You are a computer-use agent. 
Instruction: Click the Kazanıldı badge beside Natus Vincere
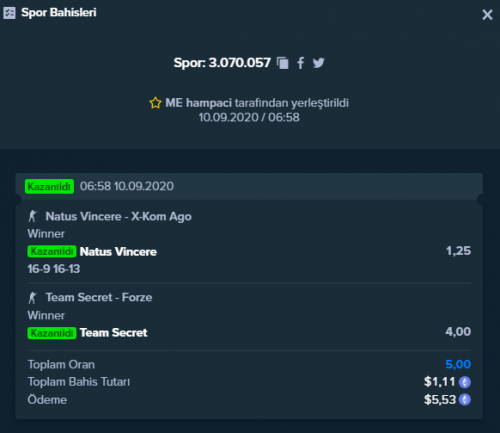click(52, 251)
